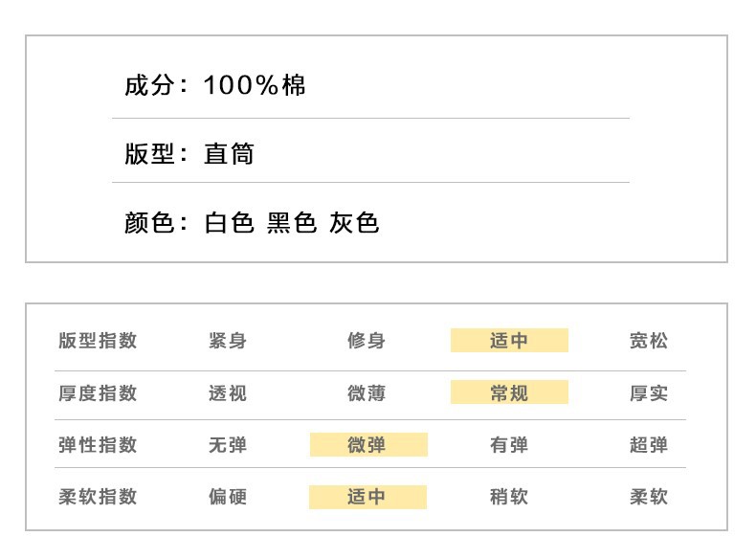Click the 版型指数 row label
This screenshot has width=756, height=559.
98,341
